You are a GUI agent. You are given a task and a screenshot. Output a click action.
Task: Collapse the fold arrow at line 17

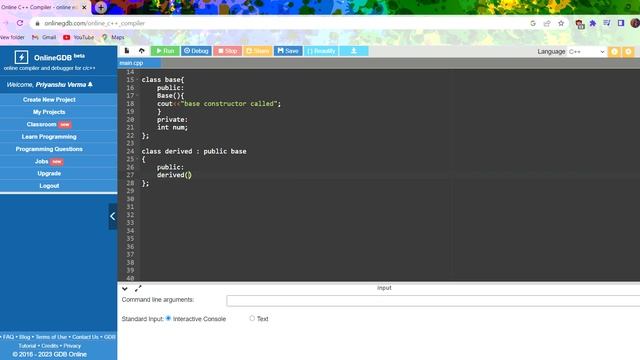(x=138, y=96)
